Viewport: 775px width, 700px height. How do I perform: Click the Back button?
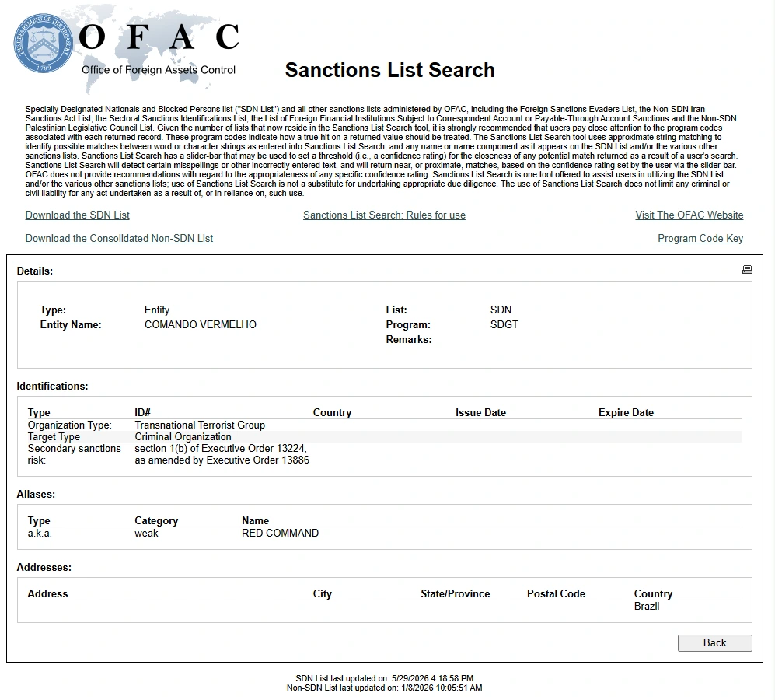[714, 642]
